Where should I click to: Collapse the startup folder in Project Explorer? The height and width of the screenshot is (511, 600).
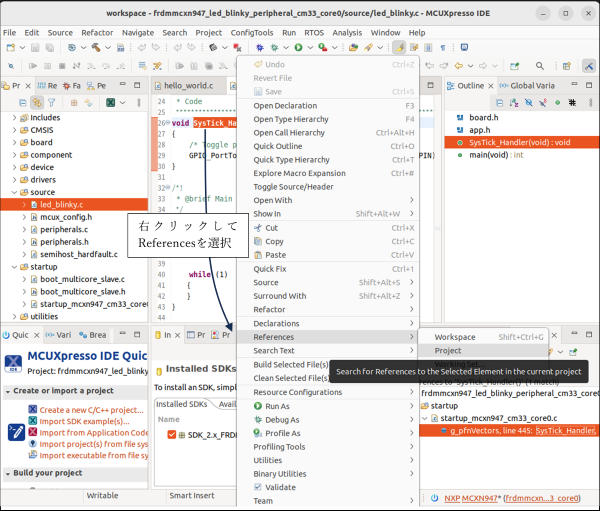pos(14,267)
